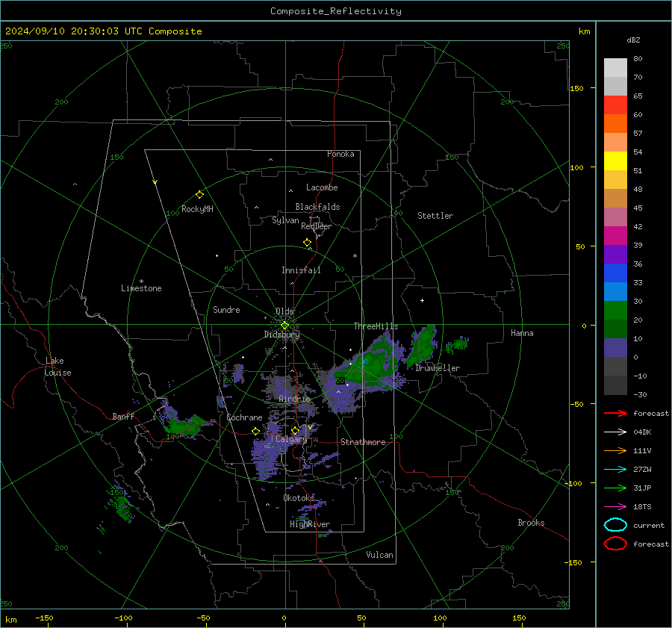
Task: Click the green radar echo east of Banff
Action: pos(185,425)
